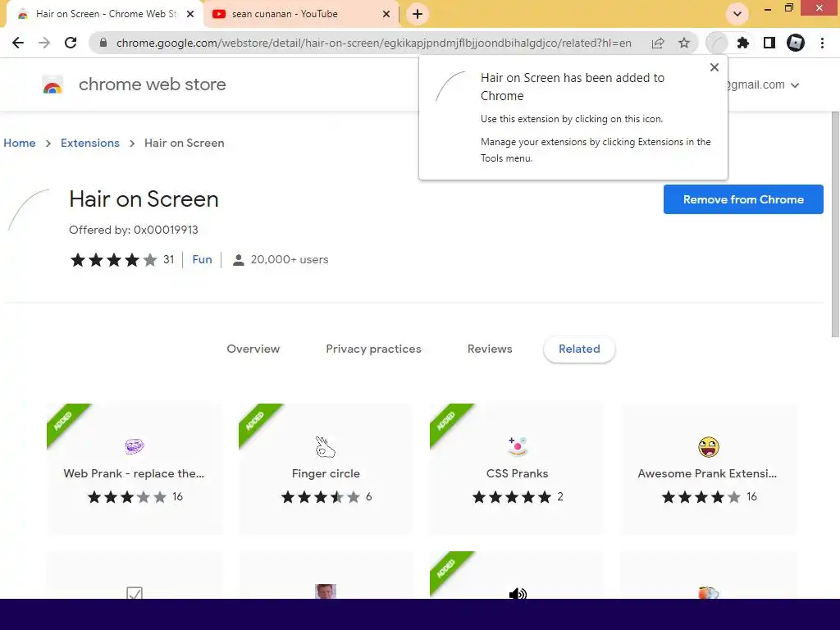
Task: Click the 20,000+ users text
Action: (290, 259)
